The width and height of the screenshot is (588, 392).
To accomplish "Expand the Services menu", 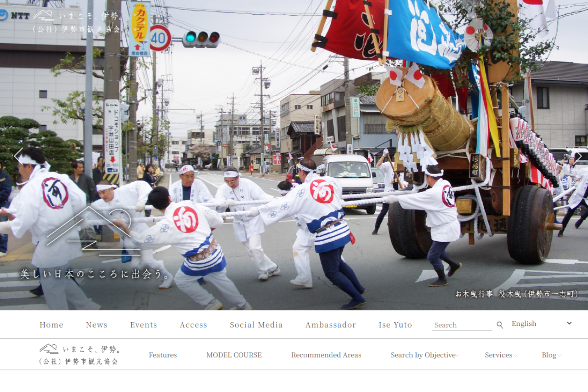I will click(x=500, y=355).
